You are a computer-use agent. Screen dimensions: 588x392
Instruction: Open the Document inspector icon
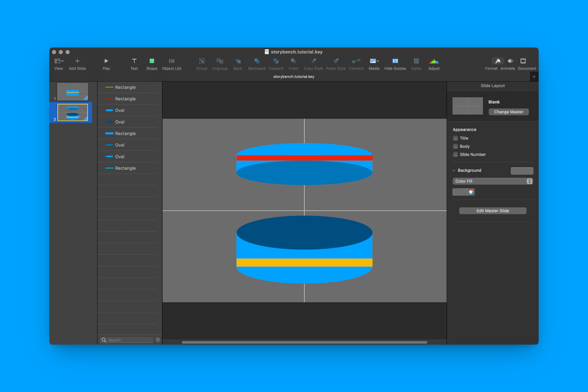523,61
